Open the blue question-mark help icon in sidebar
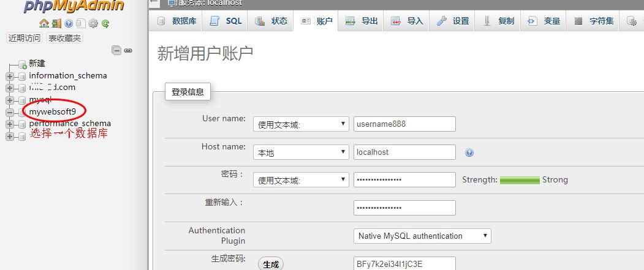 click(x=69, y=23)
